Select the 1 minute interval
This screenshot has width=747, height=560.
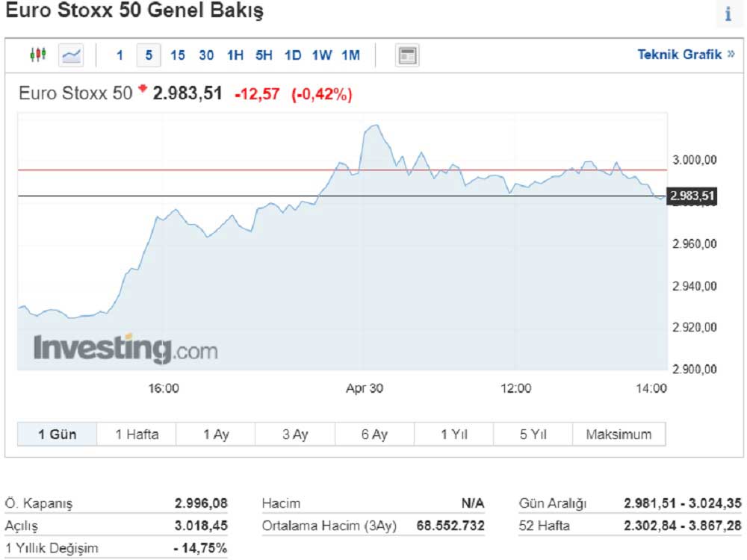(120, 55)
